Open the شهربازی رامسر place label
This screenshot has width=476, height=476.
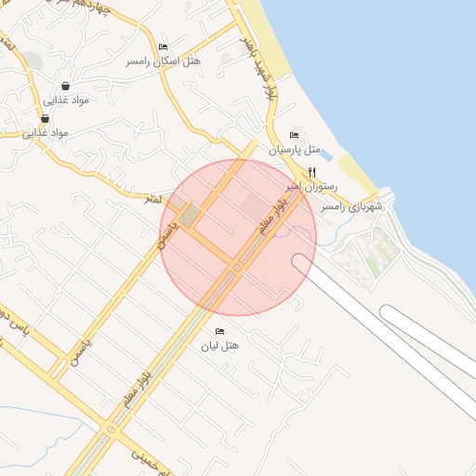pyautogui.click(x=351, y=206)
